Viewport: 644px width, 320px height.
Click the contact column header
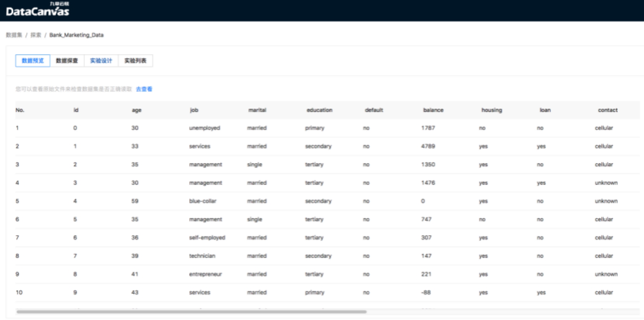point(608,110)
